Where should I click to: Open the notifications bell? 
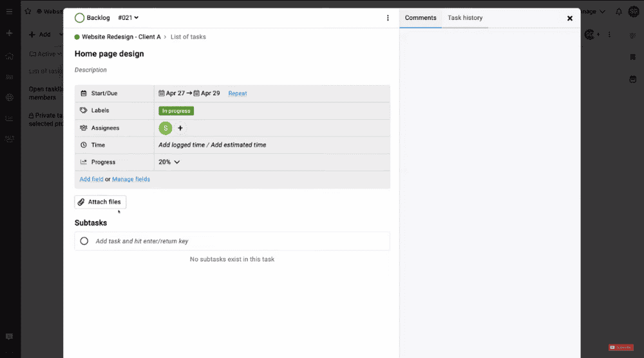(618, 12)
